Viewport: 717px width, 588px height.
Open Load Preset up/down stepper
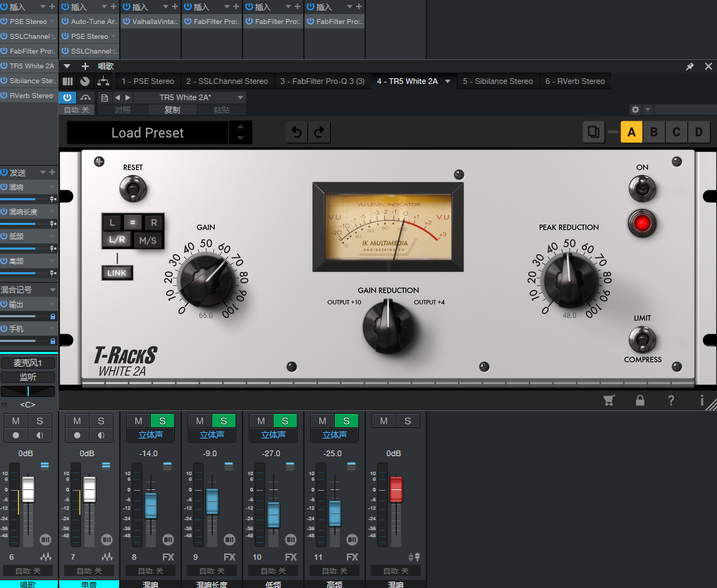[240, 132]
